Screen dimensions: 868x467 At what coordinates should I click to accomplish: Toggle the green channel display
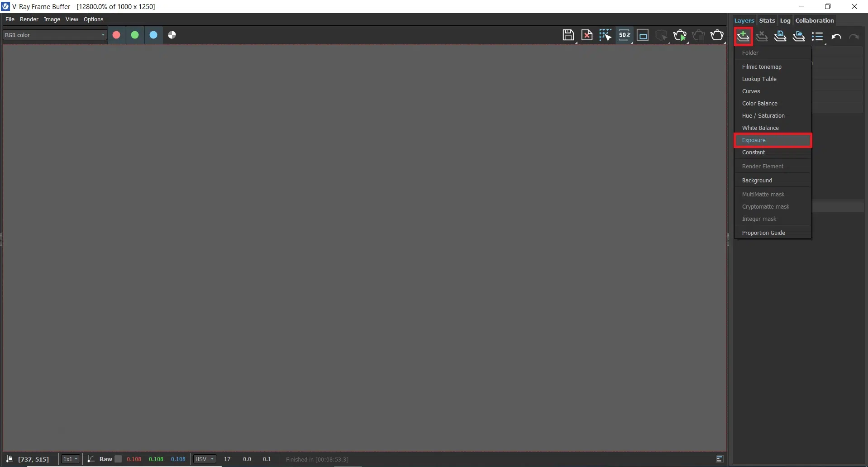(x=135, y=35)
